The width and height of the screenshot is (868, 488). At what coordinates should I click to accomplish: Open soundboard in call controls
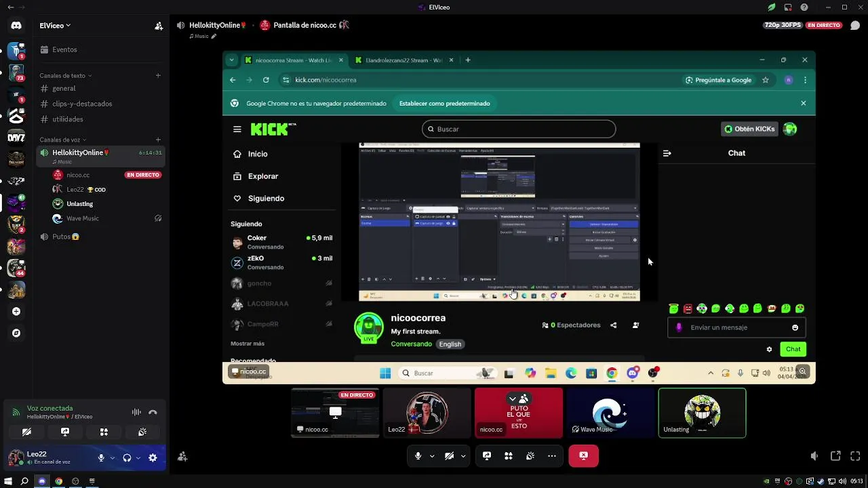pos(530,456)
